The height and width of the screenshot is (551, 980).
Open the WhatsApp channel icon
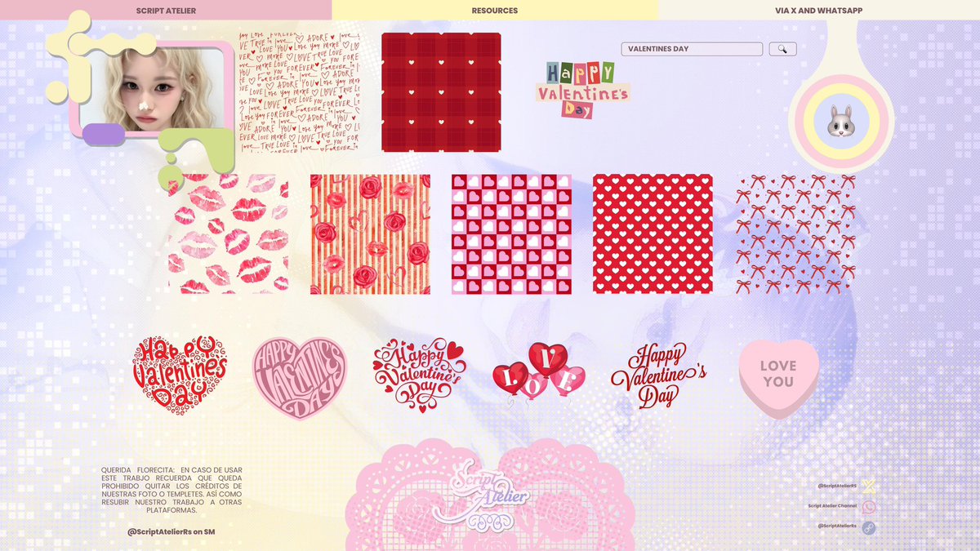click(x=869, y=507)
